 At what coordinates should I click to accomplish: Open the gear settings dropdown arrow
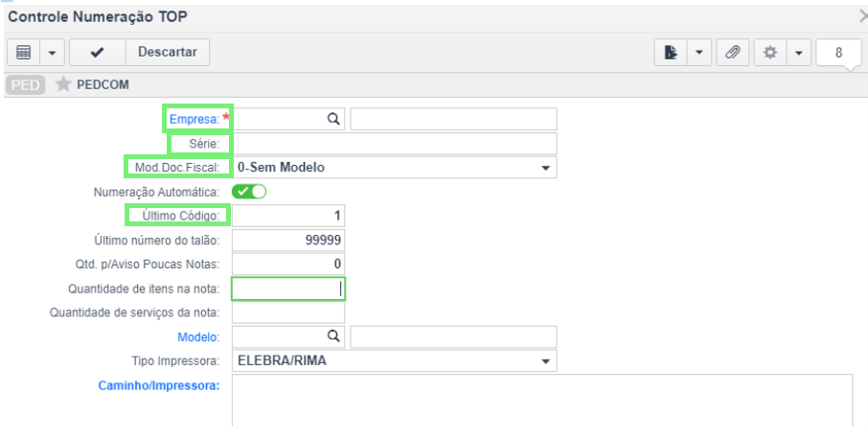799,53
